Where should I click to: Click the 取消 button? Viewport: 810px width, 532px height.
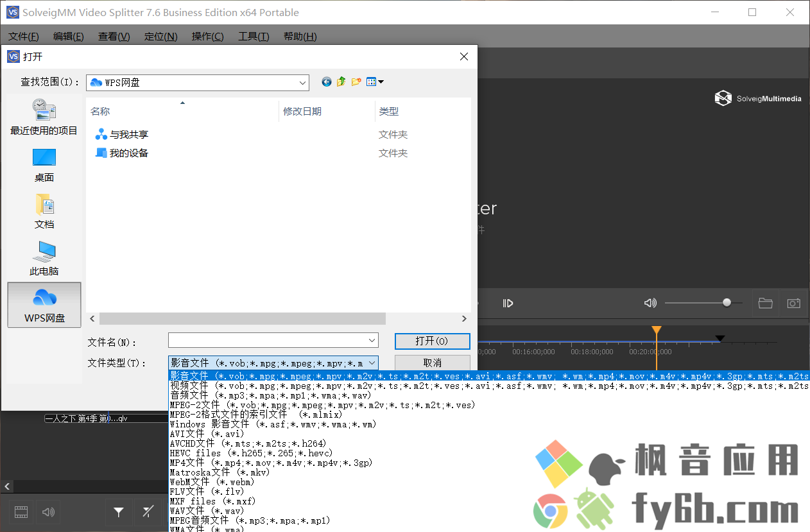pyautogui.click(x=433, y=363)
